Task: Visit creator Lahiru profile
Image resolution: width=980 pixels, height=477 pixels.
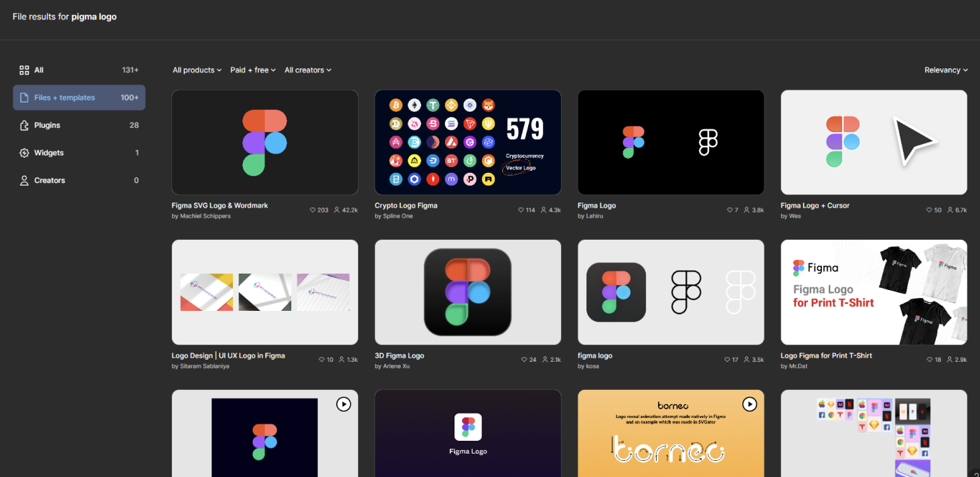Action: (x=594, y=216)
